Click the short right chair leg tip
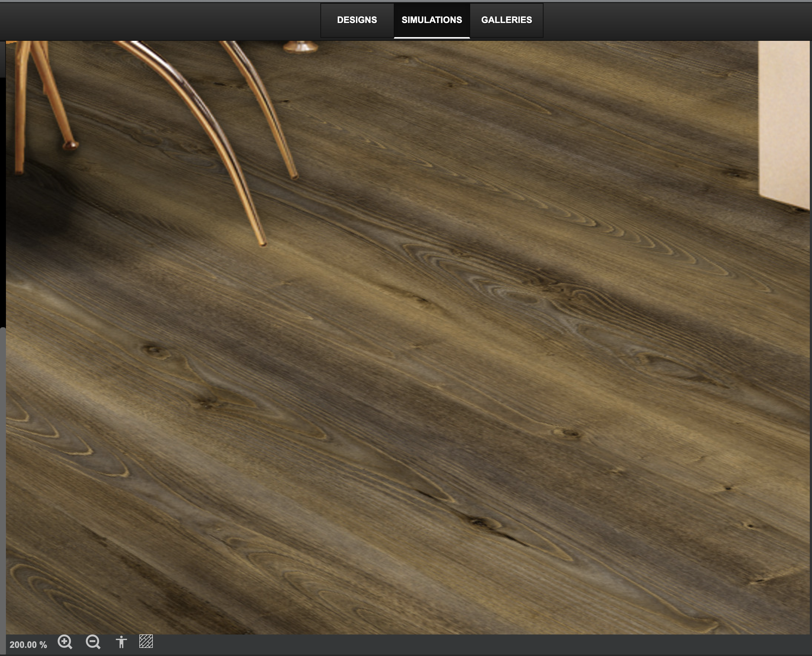The image size is (812, 656). [294, 176]
